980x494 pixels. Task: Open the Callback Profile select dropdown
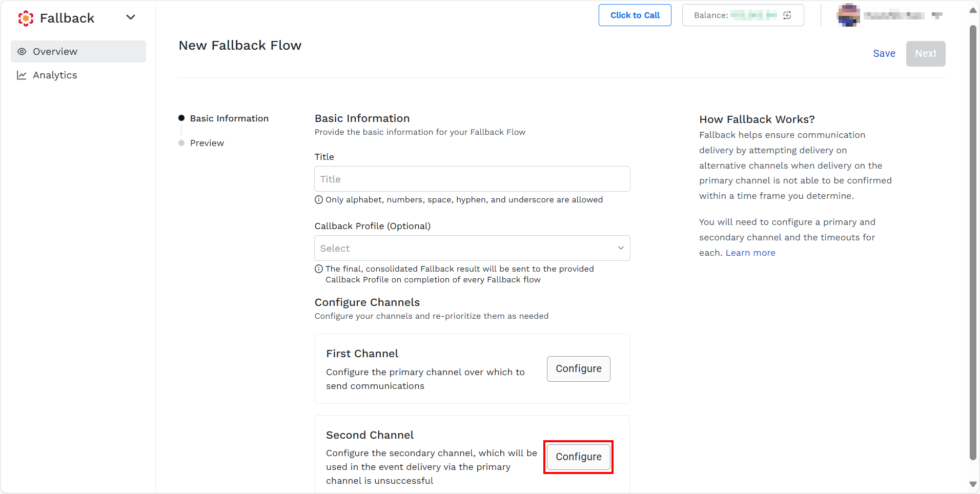click(472, 248)
